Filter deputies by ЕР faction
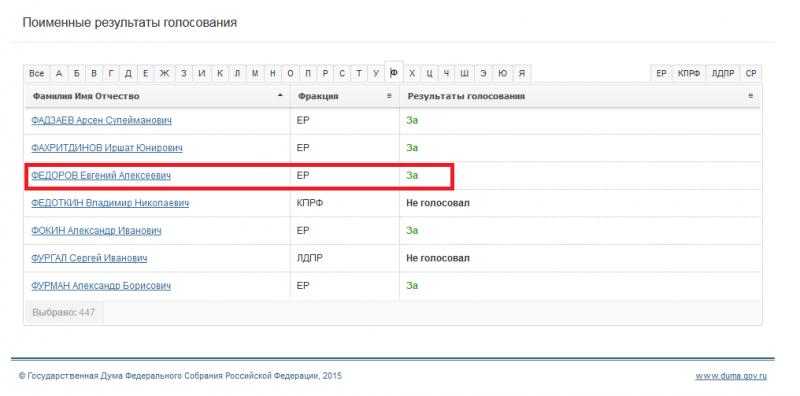 (661, 73)
